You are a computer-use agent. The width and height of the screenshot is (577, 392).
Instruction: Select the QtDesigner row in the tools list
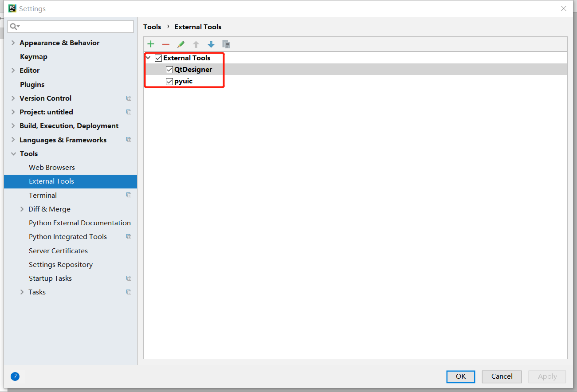pos(192,69)
